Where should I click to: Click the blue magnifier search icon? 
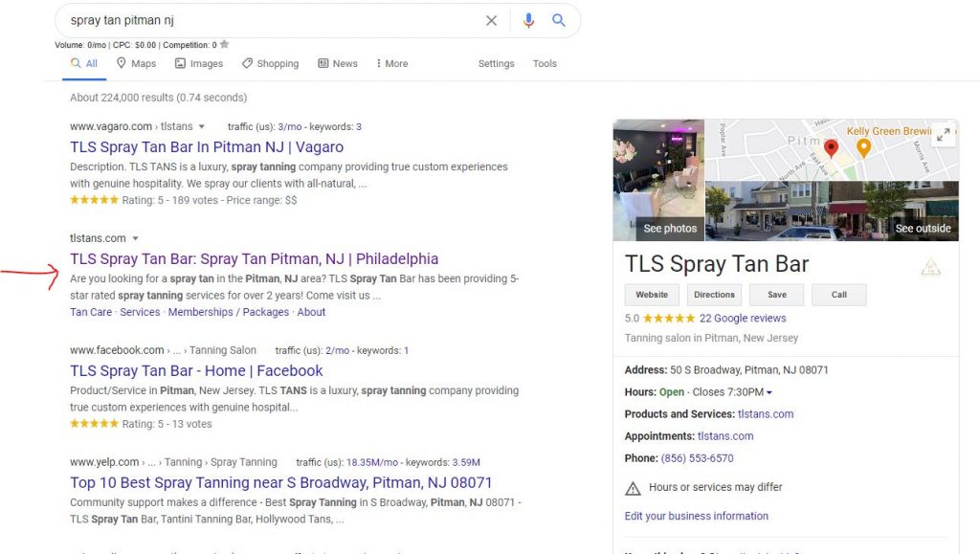tap(558, 20)
